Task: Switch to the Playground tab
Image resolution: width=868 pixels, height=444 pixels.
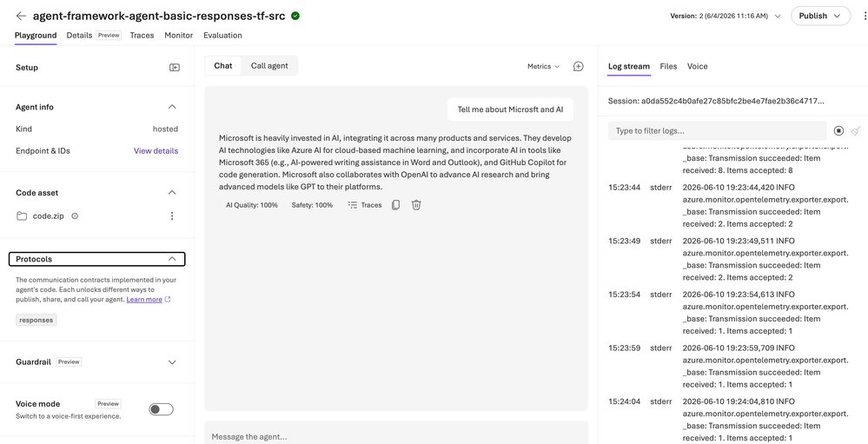Action: pyautogui.click(x=36, y=36)
